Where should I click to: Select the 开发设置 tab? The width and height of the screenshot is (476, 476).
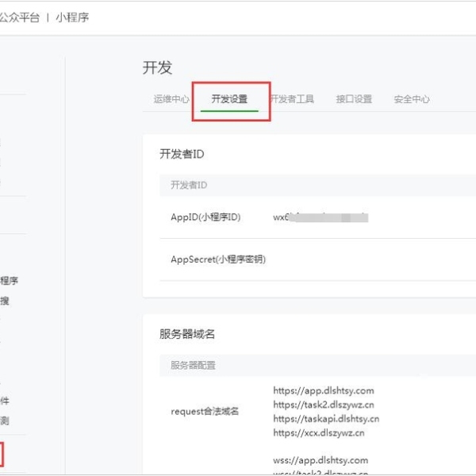(229, 99)
